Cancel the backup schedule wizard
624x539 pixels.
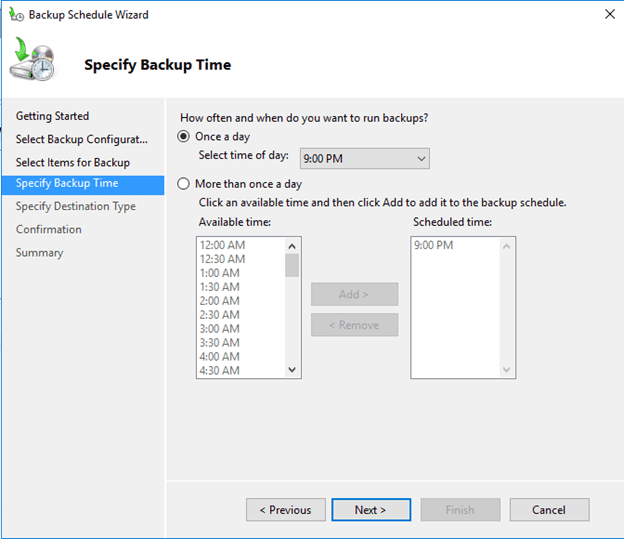point(550,510)
